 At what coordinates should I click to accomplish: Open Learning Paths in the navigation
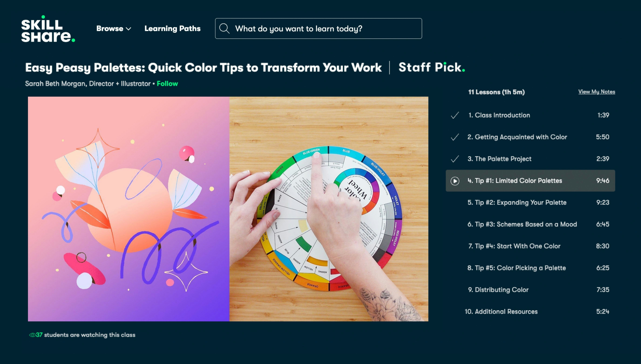pyautogui.click(x=172, y=28)
